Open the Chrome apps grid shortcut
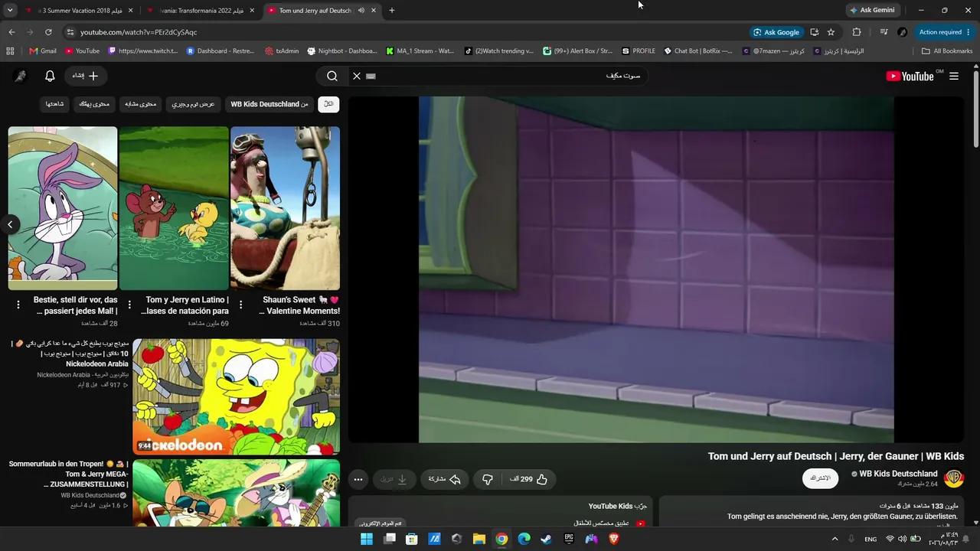This screenshot has height=551, width=980. coord(10,51)
